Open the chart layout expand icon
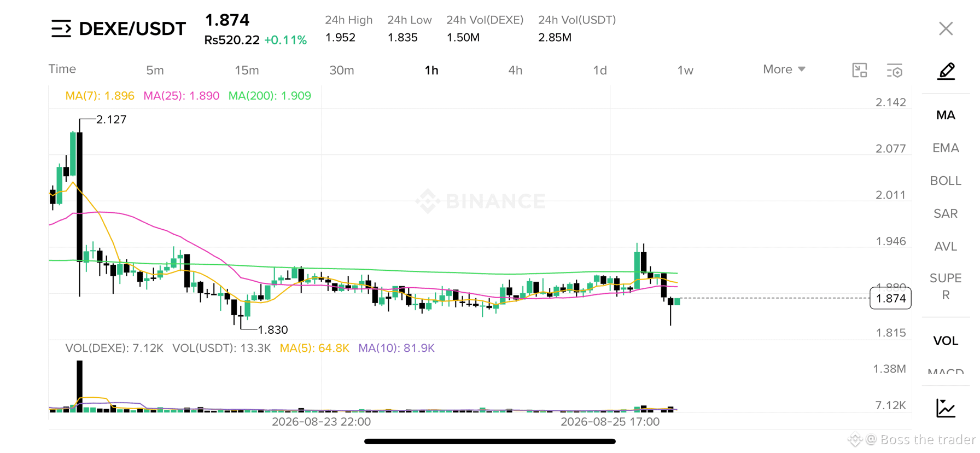Screen dimensions: 980x453 (x=860, y=70)
